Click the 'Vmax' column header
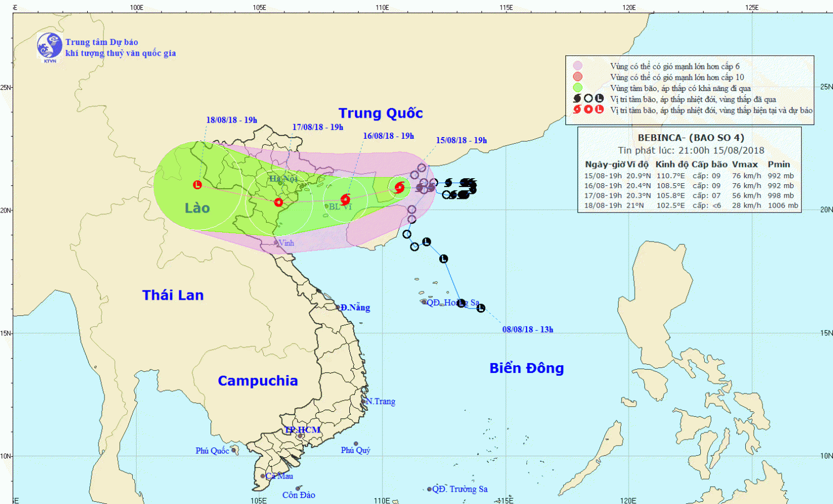This screenshot has width=833, height=504. click(x=745, y=164)
